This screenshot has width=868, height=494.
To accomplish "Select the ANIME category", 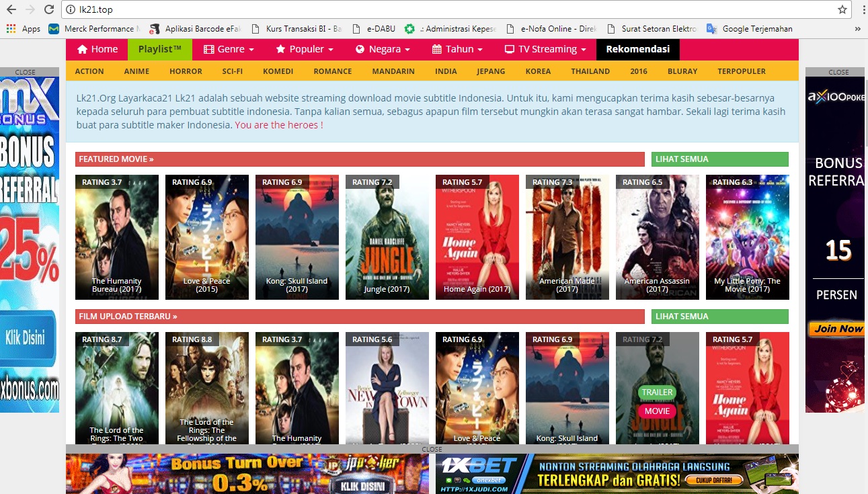I will coord(136,71).
